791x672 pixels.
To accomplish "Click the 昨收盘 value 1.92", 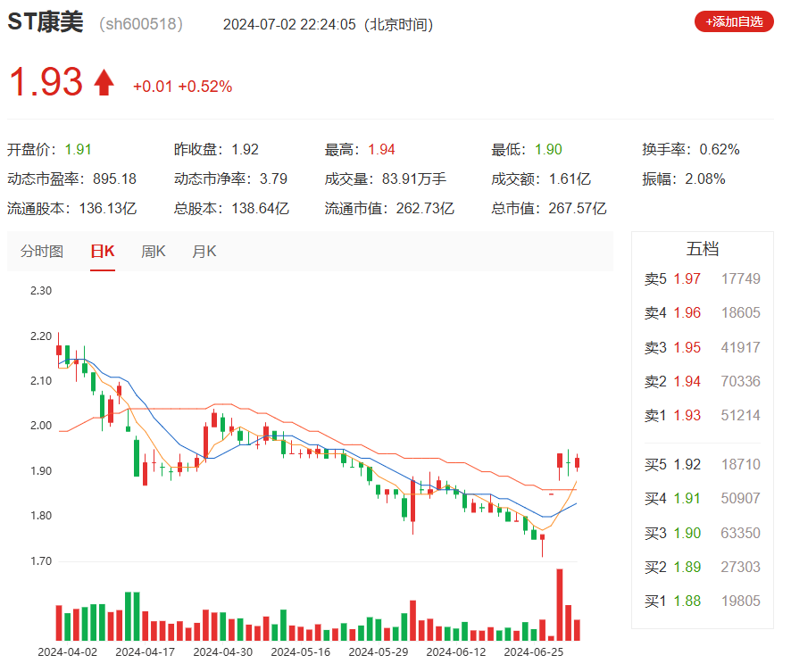I will [x=246, y=149].
